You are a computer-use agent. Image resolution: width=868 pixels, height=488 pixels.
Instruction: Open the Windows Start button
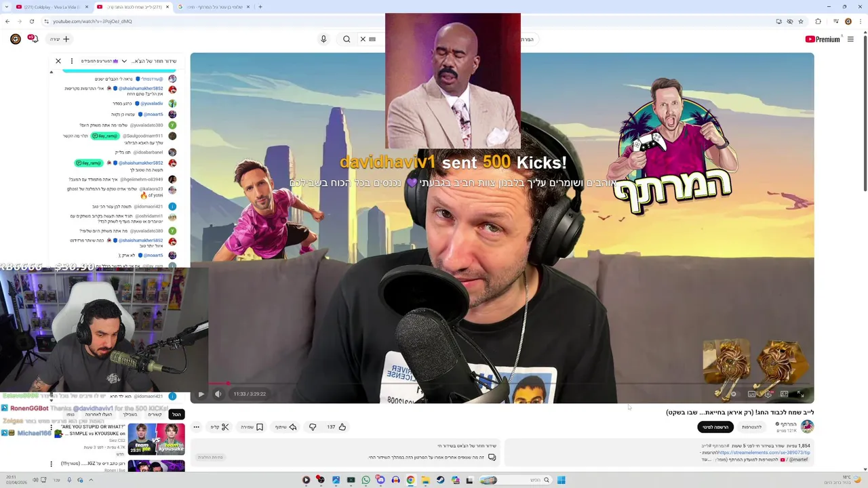tap(561, 480)
